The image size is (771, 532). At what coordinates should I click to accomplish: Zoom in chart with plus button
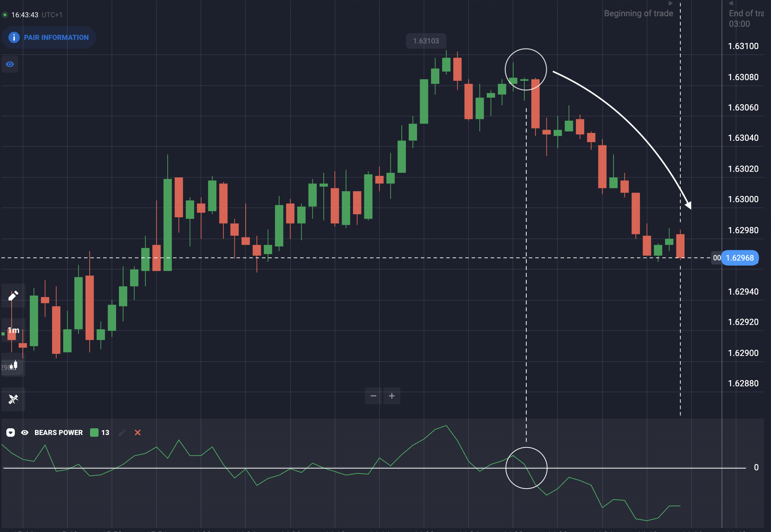(392, 396)
